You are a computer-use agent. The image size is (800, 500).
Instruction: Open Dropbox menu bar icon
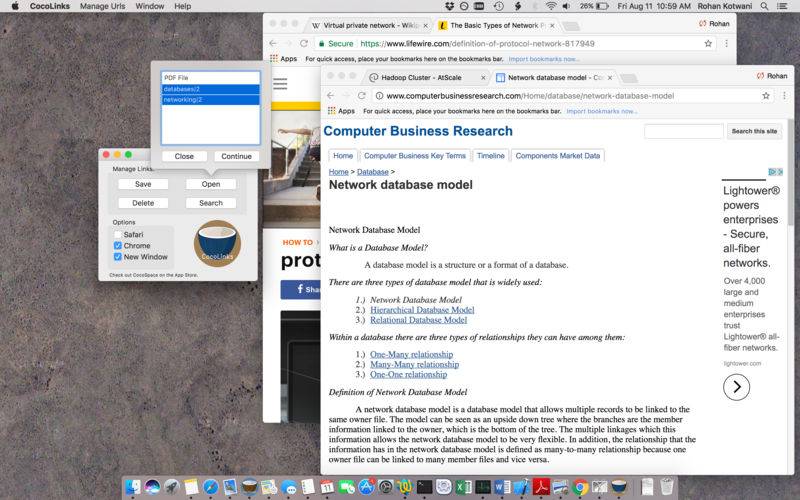449,6
